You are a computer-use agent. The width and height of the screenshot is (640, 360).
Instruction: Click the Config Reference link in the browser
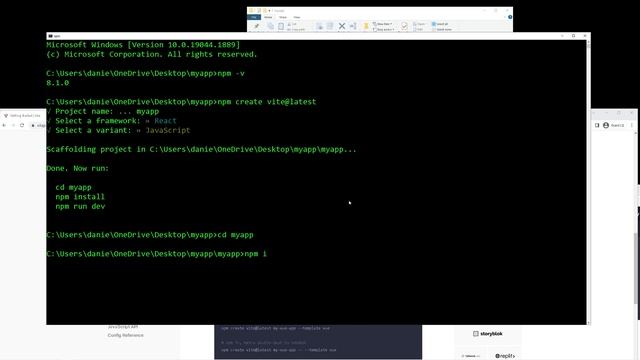click(x=125, y=335)
